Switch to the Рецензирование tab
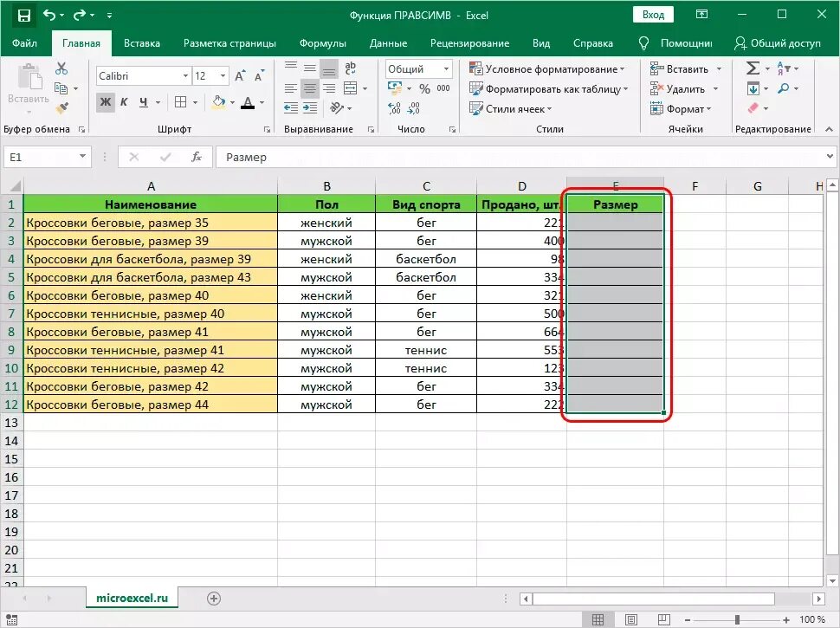 [469, 43]
